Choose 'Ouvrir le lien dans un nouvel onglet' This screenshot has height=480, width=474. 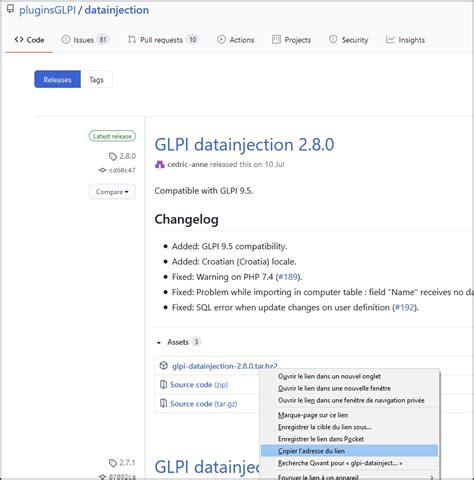tap(349, 376)
